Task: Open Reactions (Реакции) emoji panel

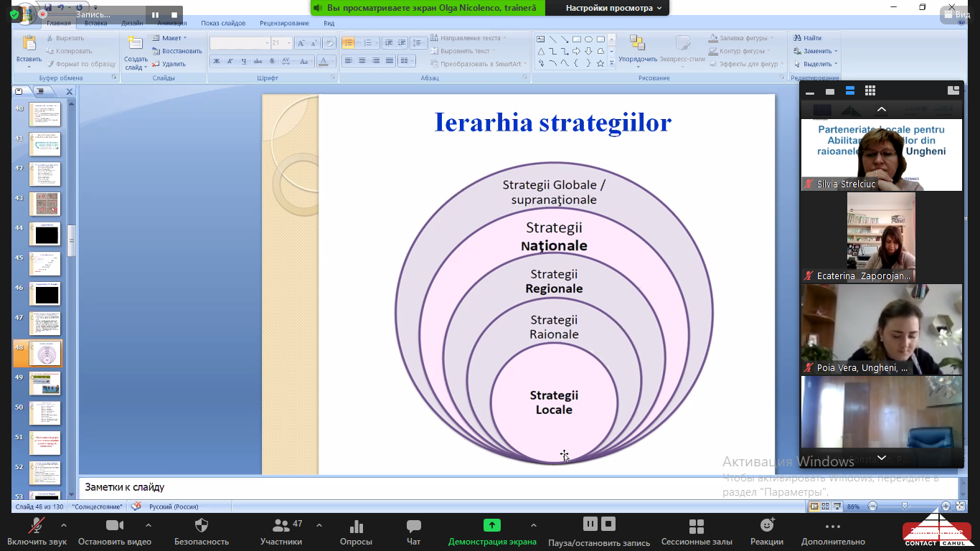Action: [x=767, y=532]
